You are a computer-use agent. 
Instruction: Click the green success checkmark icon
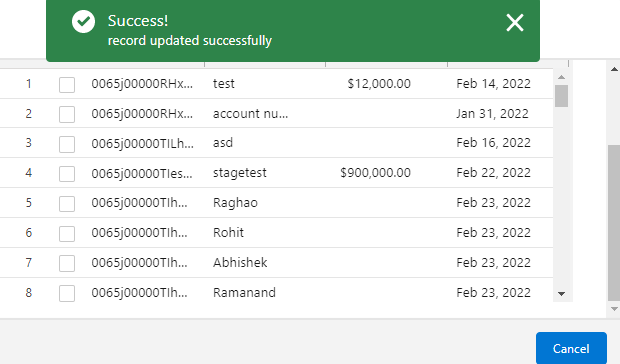tap(83, 21)
